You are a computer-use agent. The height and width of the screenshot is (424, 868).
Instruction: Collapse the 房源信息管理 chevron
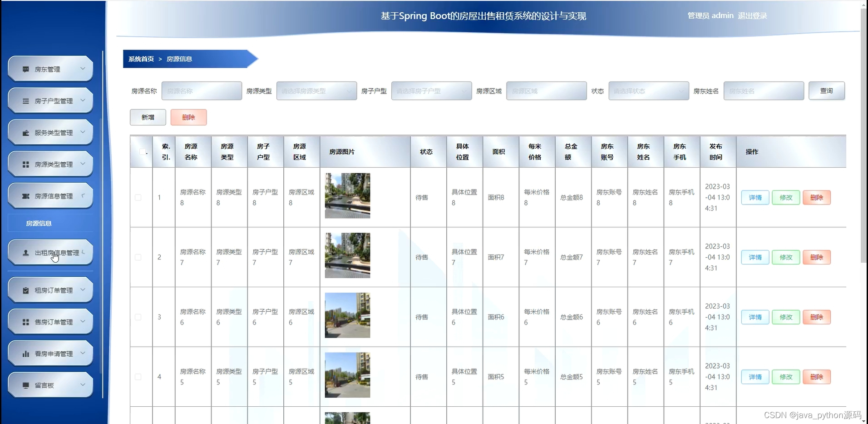[83, 195]
